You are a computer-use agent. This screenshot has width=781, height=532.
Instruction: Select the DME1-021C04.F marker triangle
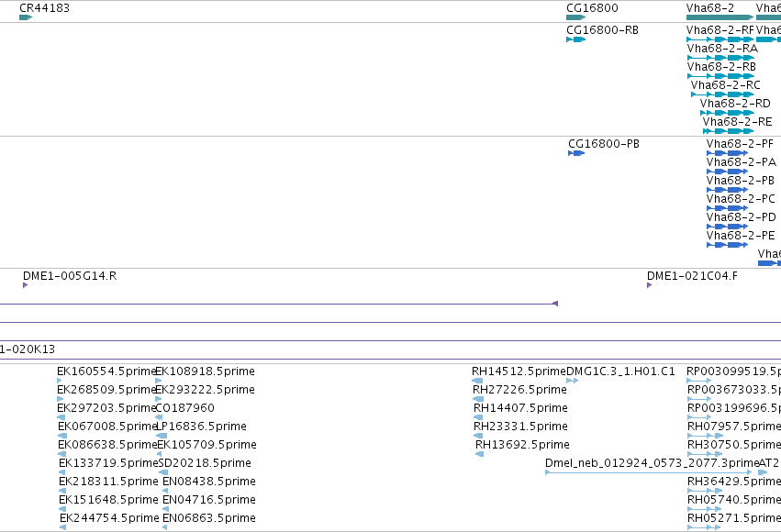click(x=649, y=285)
